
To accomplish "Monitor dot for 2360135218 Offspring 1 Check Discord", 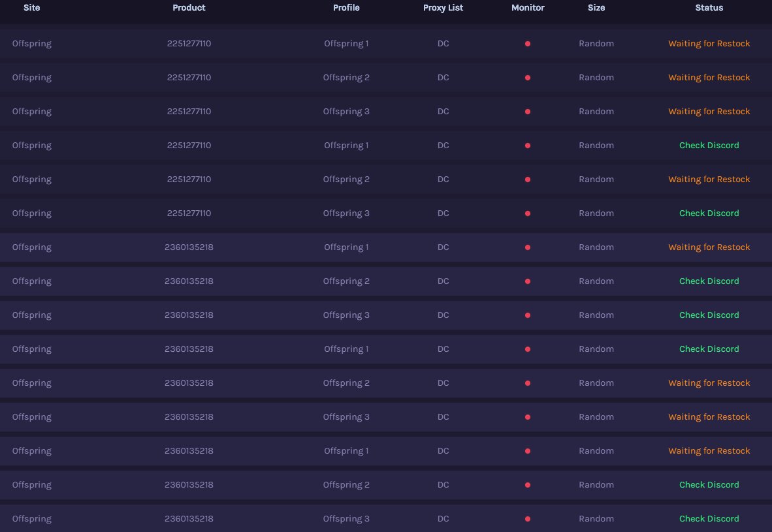I will pos(528,349).
